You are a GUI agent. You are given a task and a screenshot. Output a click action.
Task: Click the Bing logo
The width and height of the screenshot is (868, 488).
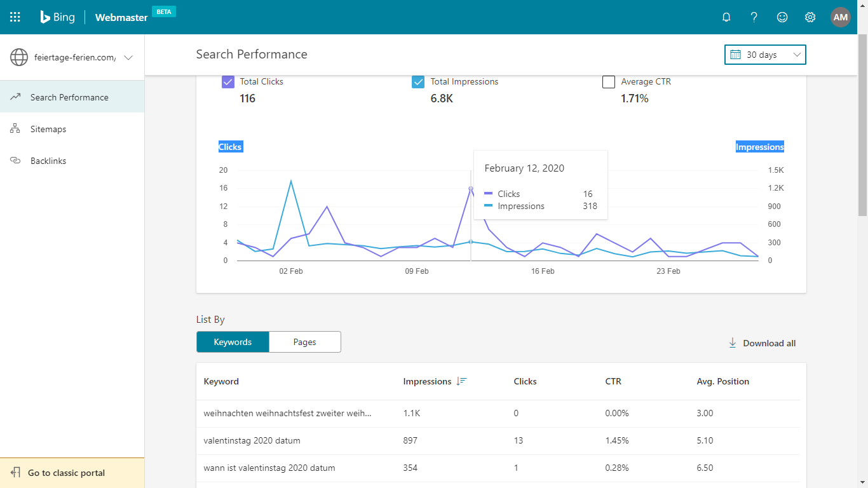tap(57, 17)
